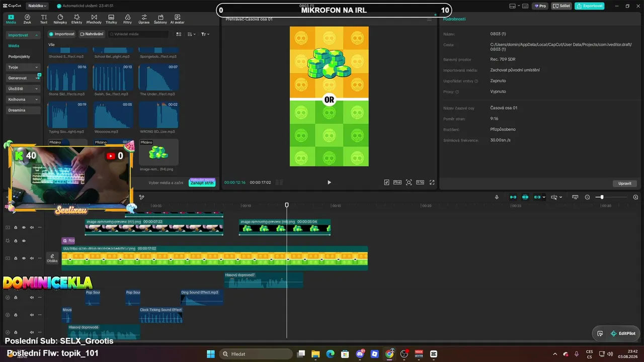Click the Obálka cover edit button

[52, 258]
